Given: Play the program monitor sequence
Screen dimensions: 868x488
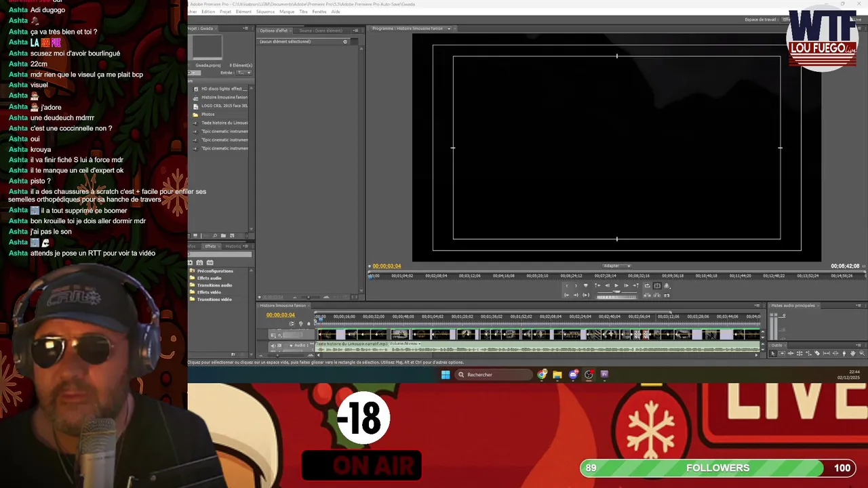Looking at the screenshot, I should point(616,285).
